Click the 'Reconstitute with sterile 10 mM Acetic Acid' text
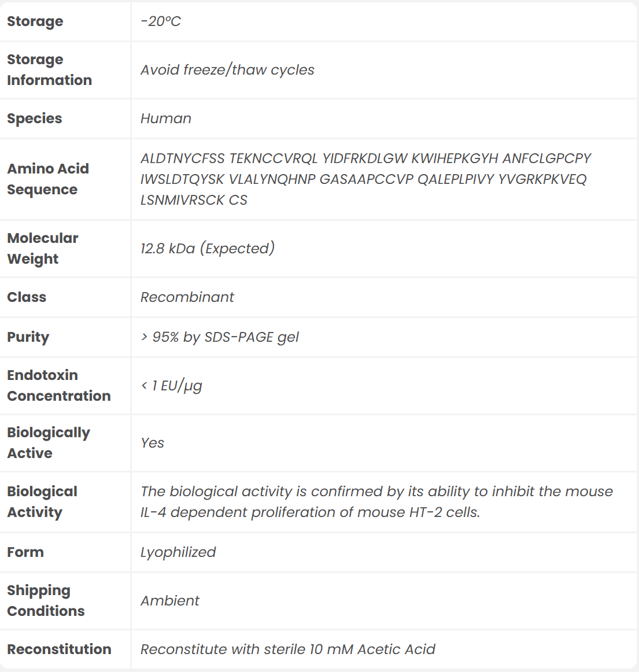 point(288,649)
